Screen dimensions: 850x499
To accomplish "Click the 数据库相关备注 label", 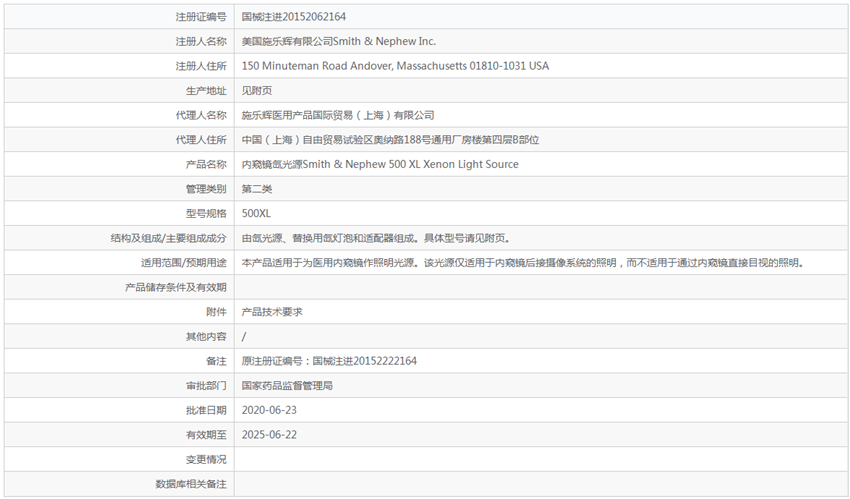I will click(191, 484).
